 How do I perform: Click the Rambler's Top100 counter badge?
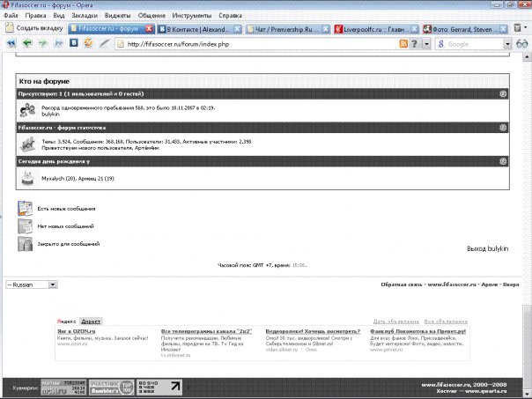click(112, 388)
